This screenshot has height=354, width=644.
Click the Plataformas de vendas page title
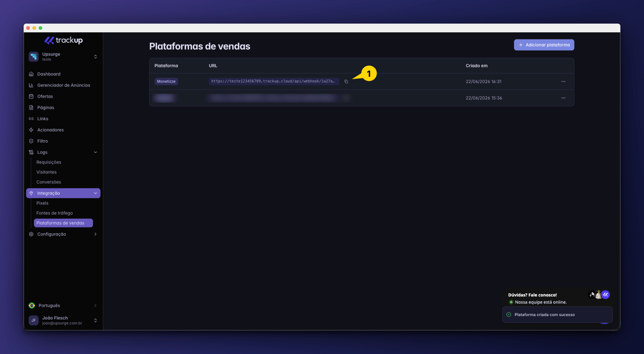coord(200,46)
